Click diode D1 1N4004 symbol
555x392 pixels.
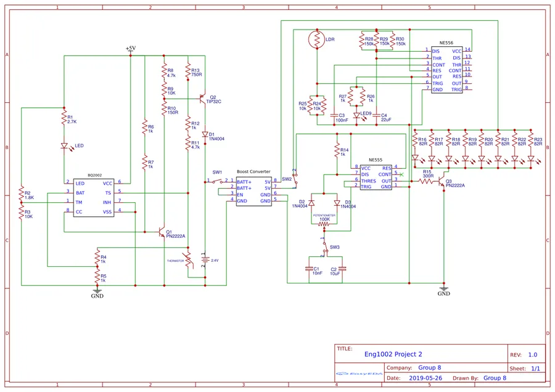pyautogui.click(x=205, y=134)
